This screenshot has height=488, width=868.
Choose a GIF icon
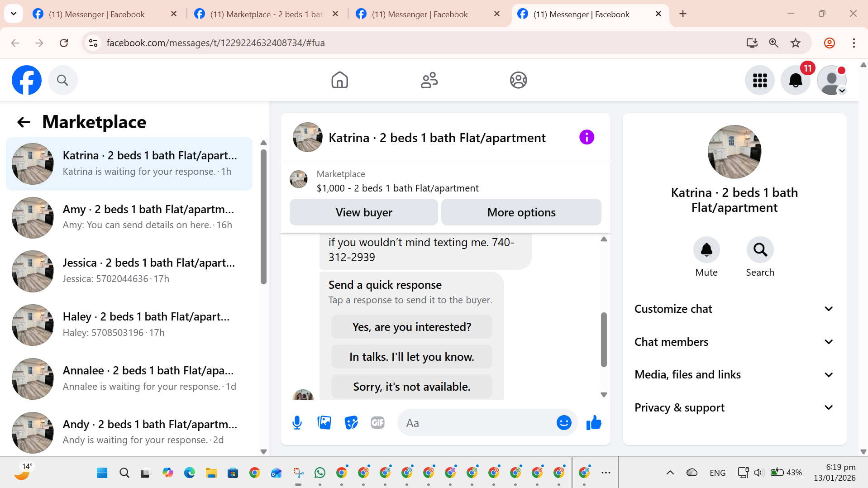(x=377, y=423)
